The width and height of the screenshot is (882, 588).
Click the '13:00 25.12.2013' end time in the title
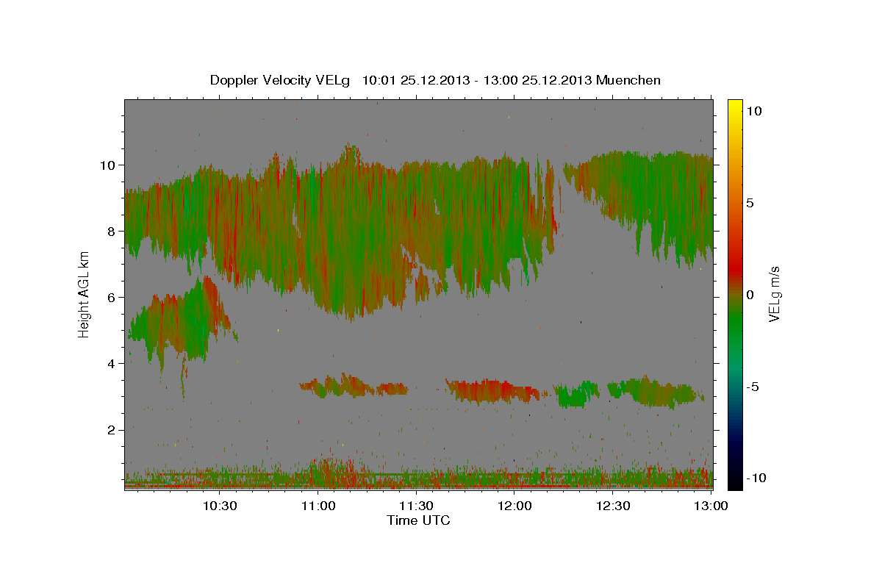[537, 80]
